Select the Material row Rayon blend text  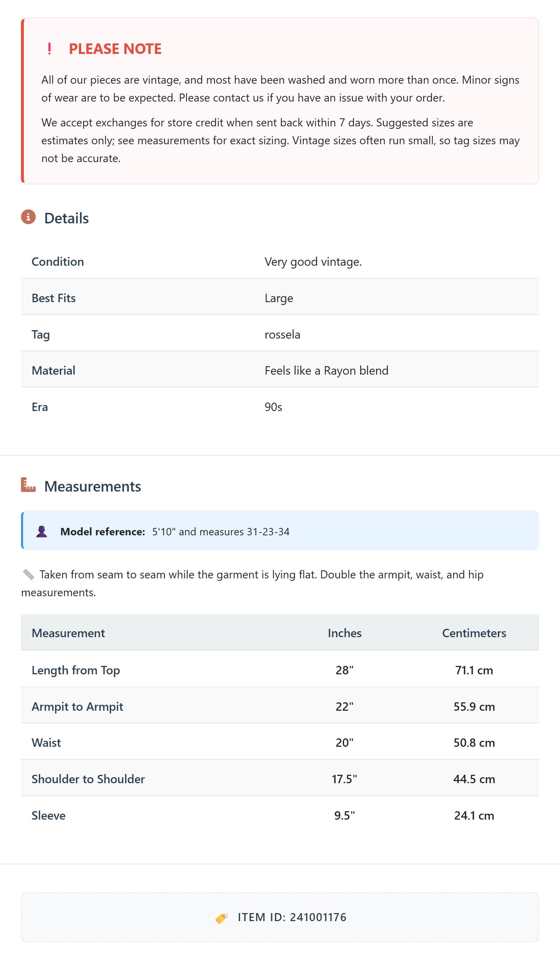[327, 370]
